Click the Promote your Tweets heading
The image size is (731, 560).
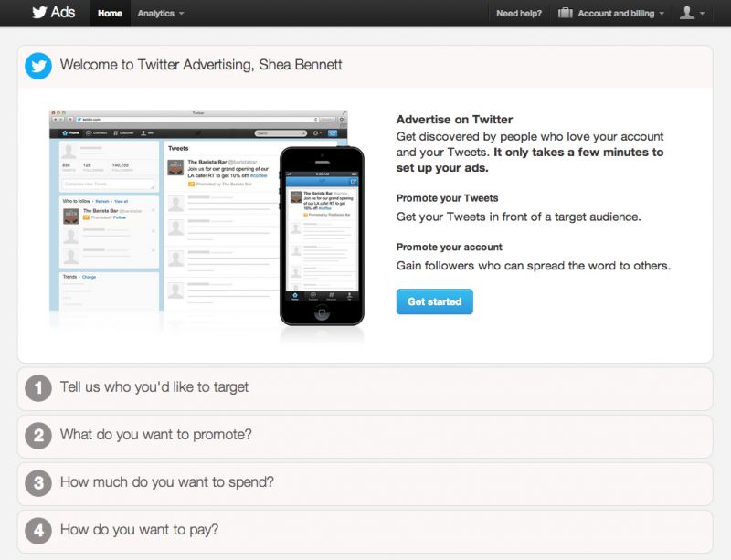(x=447, y=198)
